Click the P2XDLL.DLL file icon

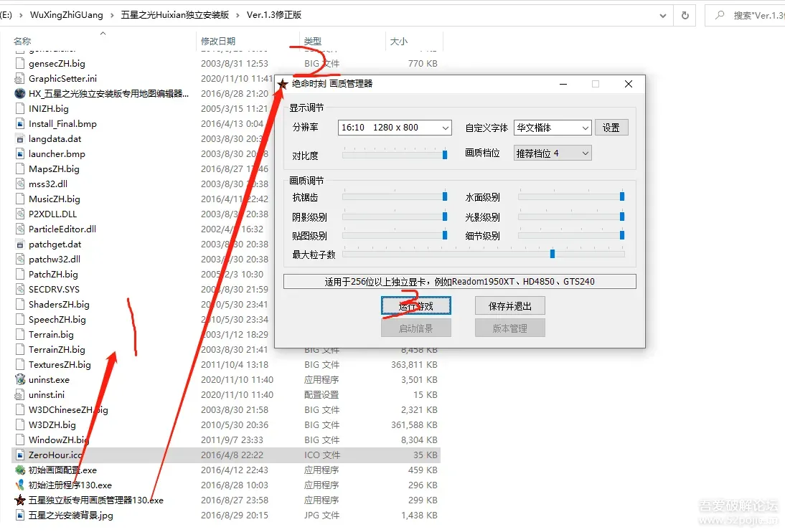(20, 214)
